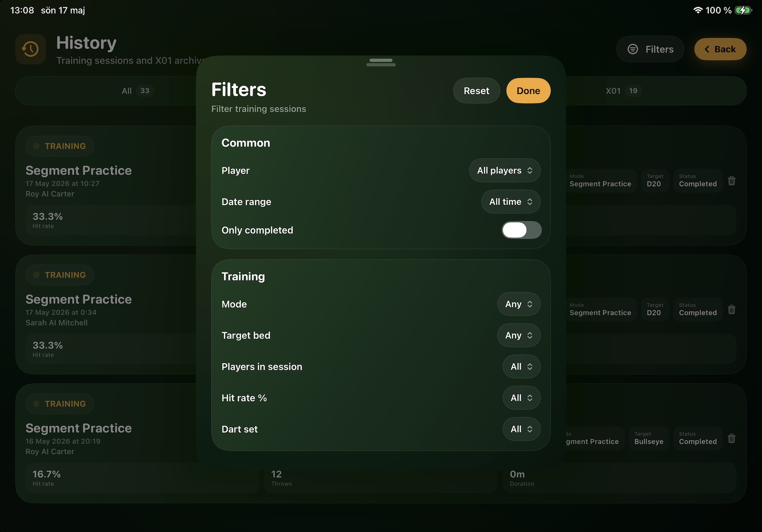Confirm filters with Done button

(528, 91)
